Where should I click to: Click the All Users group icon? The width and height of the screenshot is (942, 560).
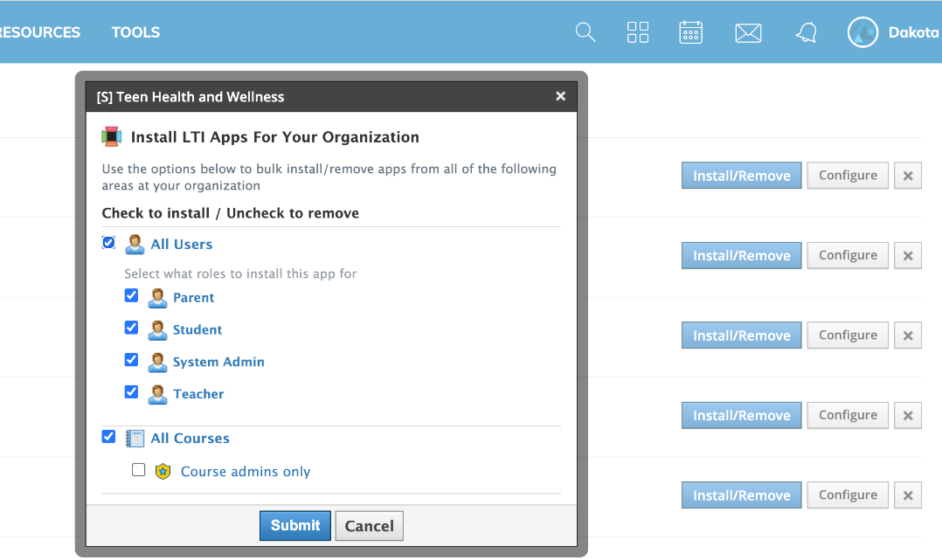pyautogui.click(x=135, y=243)
